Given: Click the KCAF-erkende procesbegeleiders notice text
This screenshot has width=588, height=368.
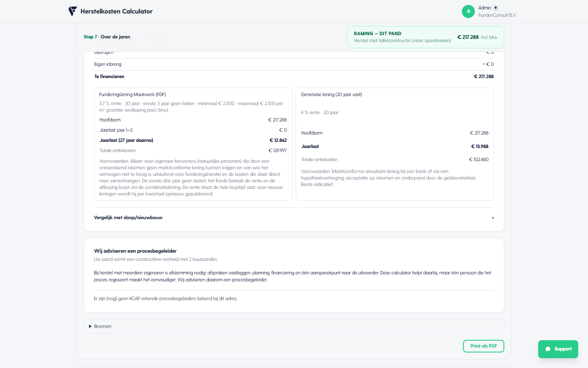Looking at the screenshot, I should click(165, 298).
